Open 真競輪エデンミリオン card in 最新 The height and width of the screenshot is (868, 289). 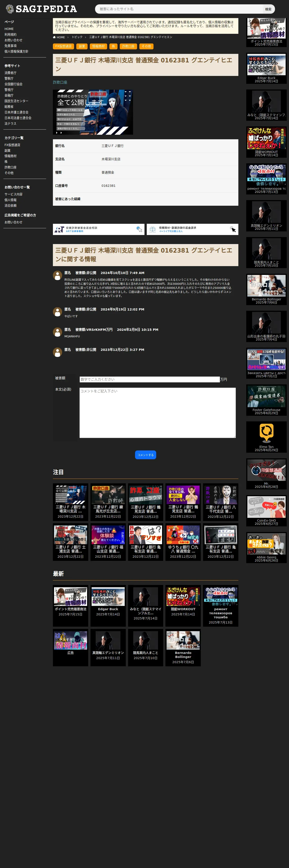coord(108,648)
